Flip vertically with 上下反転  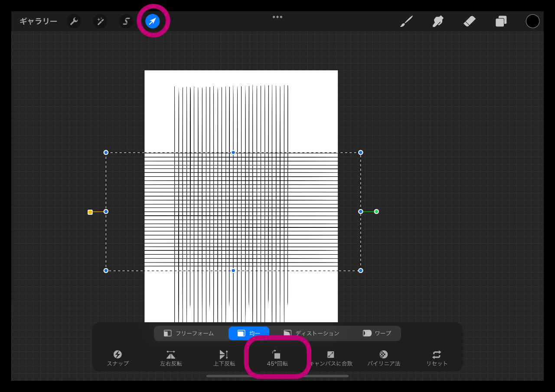coord(224,358)
